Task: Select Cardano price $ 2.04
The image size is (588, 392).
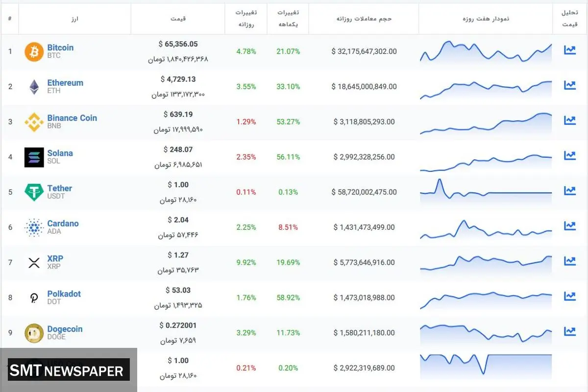Action: click(178, 220)
